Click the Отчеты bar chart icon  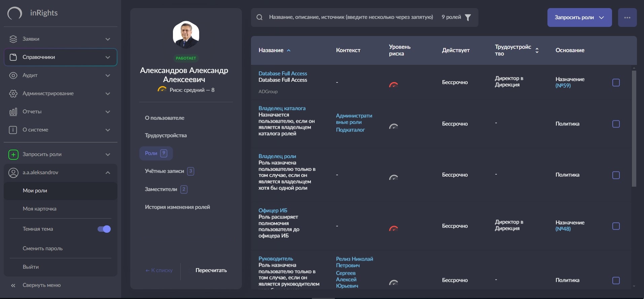(13, 112)
